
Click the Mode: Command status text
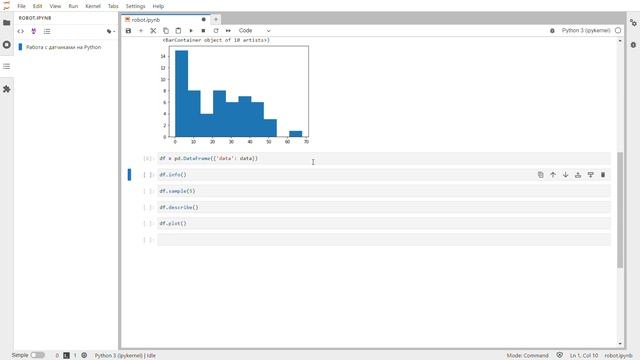(527, 356)
